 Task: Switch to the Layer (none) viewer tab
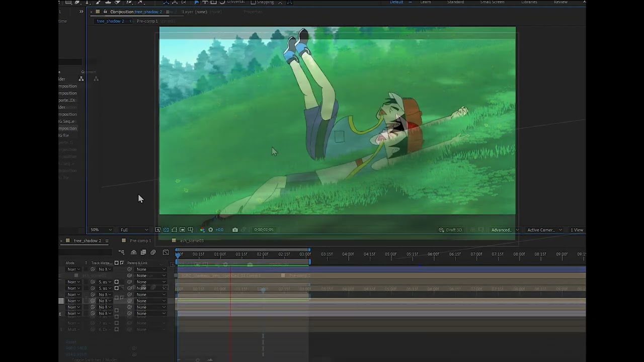195,12
